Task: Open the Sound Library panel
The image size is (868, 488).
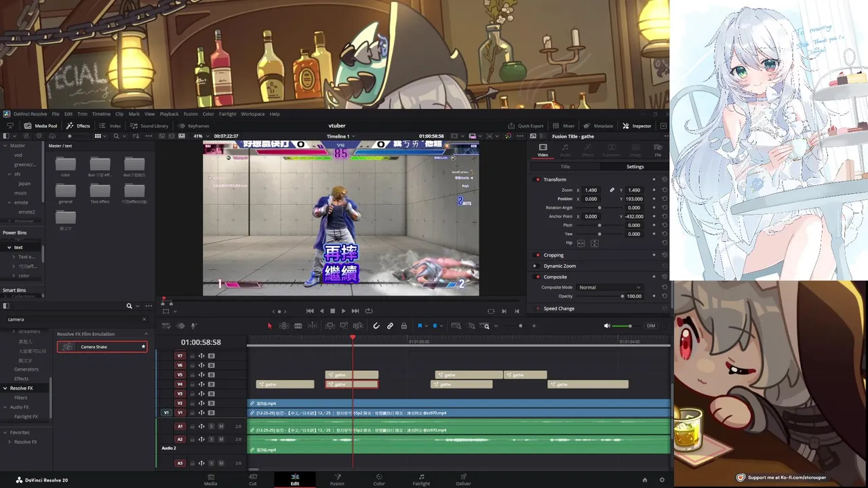Action: click(x=149, y=125)
